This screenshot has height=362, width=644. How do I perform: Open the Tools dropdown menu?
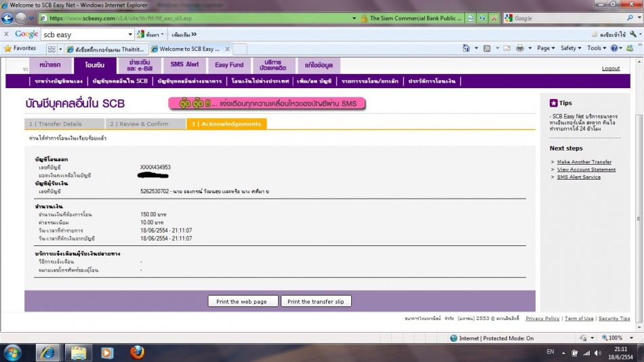point(597,48)
